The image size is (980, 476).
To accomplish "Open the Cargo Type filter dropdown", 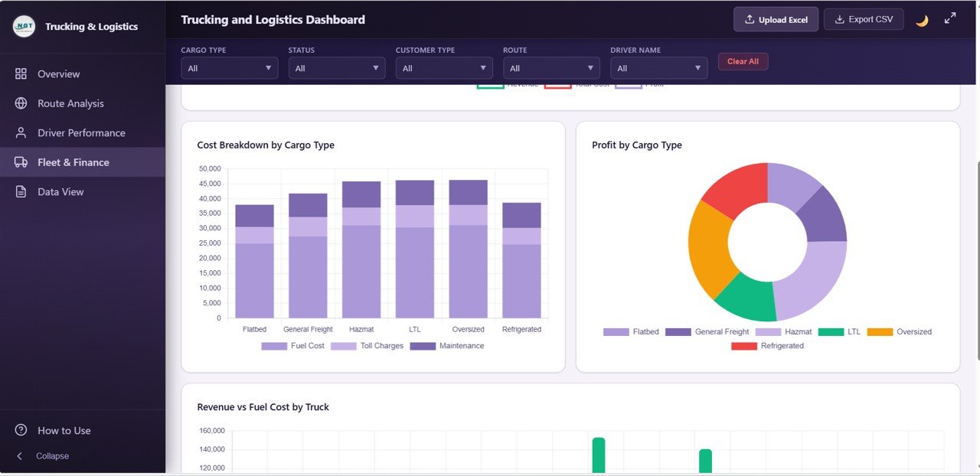I will [229, 67].
